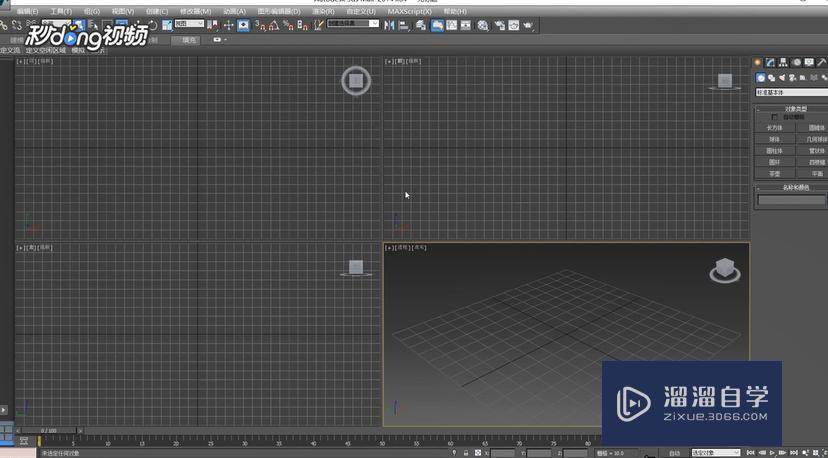Viewport: 828px width, 458px height.
Task: Select the Select and Move tool
Action: tap(229, 25)
